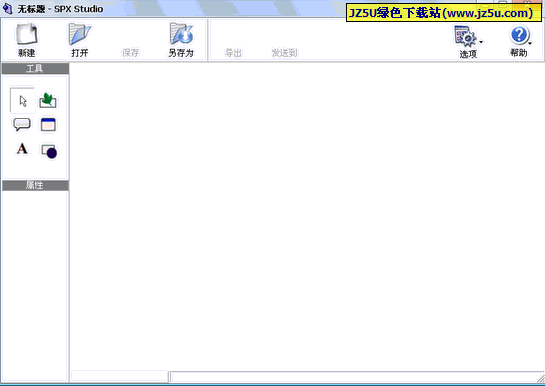Click the greyed 导出 export button
Viewport: 545px width, 386px height.
pyautogui.click(x=233, y=53)
